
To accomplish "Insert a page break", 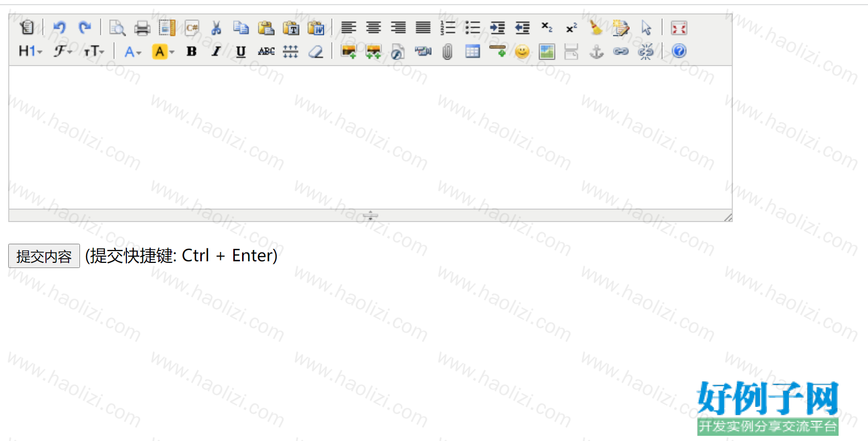I will (x=571, y=51).
